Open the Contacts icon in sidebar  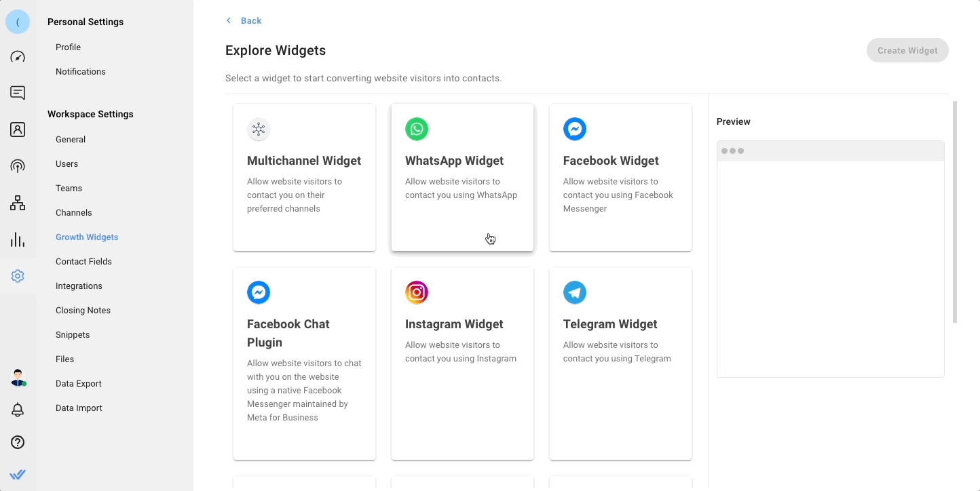[x=18, y=130]
